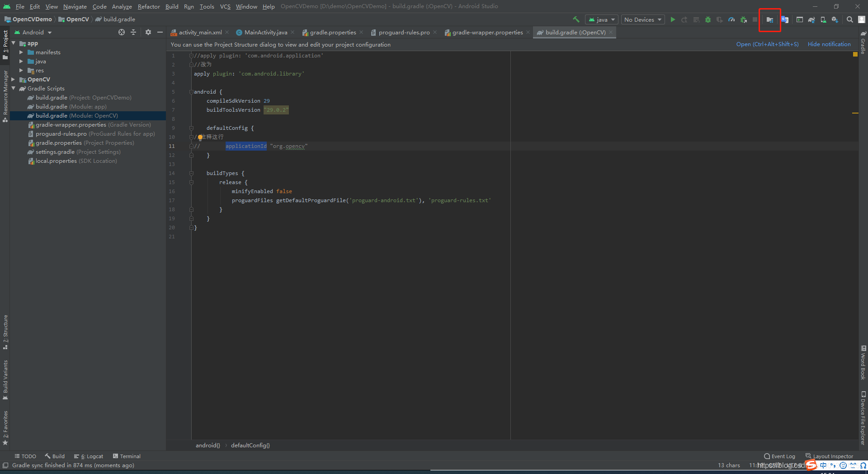Toggle the Project tool window

pyautogui.click(x=5, y=45)
